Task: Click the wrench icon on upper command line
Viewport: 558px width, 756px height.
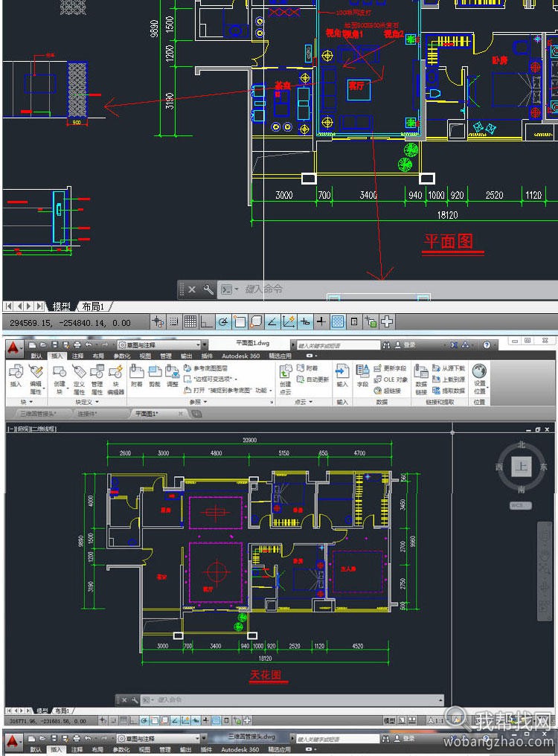Action: 208,289
